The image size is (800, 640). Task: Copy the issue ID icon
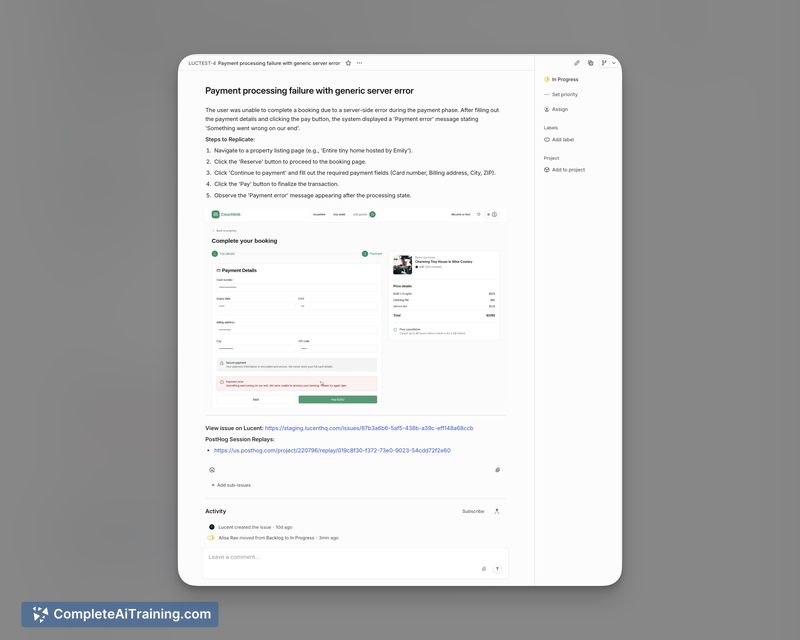click(x=590, y=63)
